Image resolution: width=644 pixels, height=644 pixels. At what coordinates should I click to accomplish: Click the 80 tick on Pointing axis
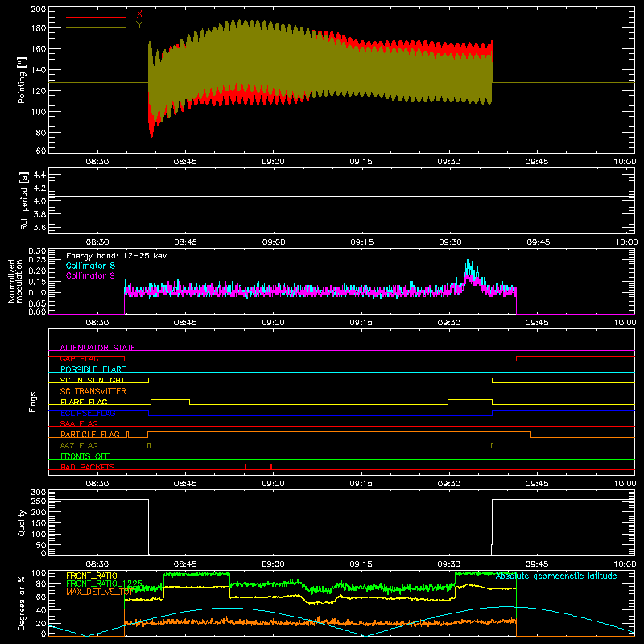click(41, 133)
